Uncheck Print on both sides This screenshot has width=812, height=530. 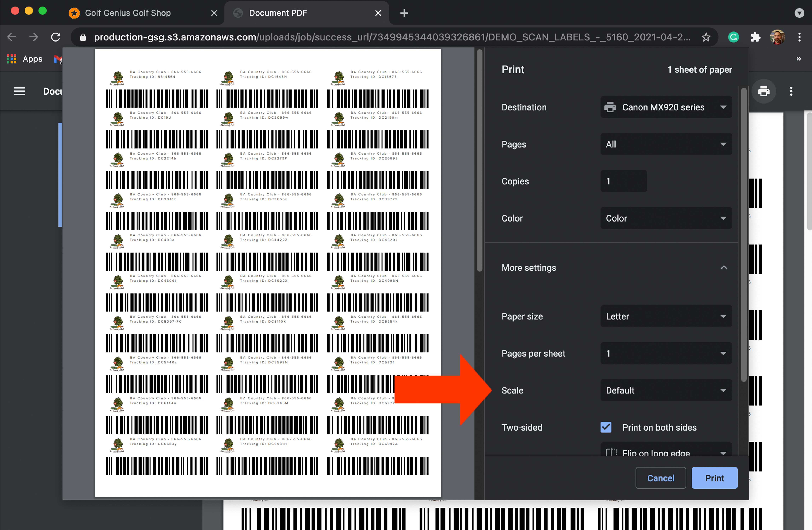click(x=606, y=427)
